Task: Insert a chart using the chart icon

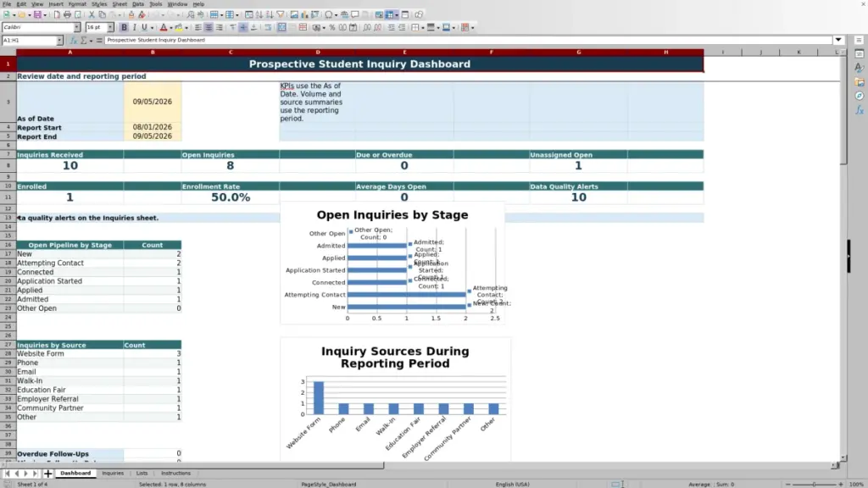Action: coord(304,14)
